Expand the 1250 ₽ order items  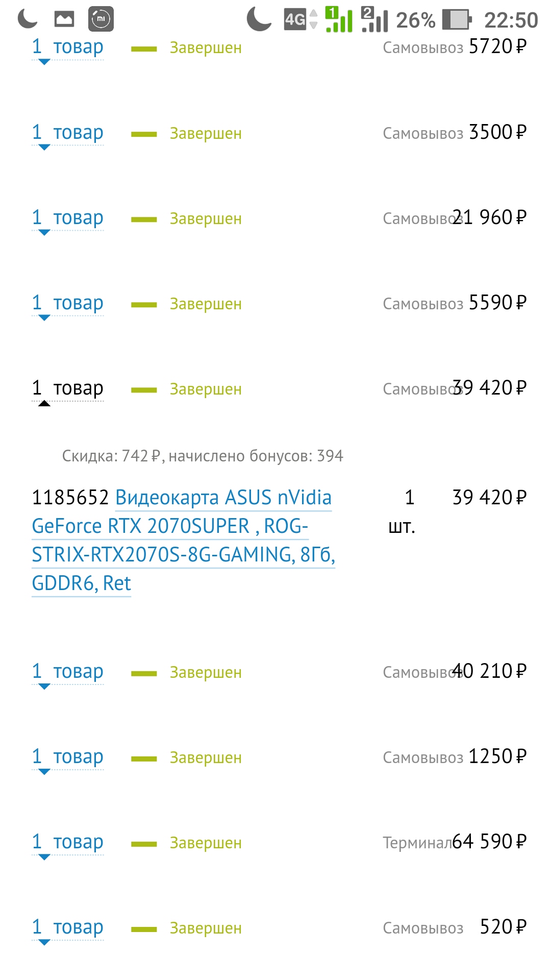pyautogui.click(x=67, y=757)
